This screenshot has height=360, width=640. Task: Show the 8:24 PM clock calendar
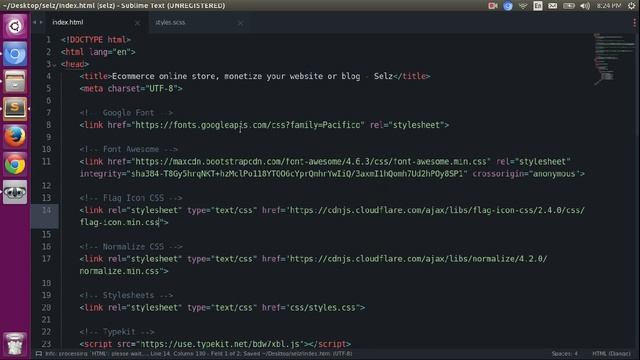click(609, 6)
